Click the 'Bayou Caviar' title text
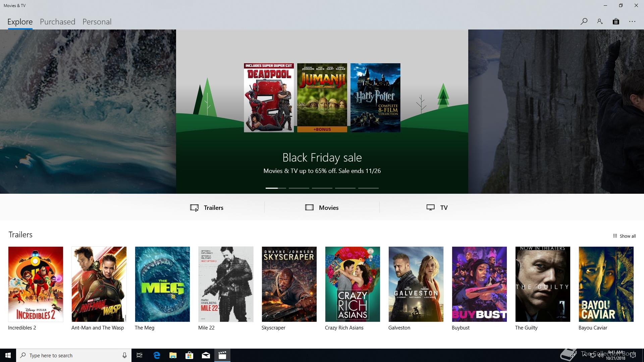 pyautogui.click(x=593, y=328)
